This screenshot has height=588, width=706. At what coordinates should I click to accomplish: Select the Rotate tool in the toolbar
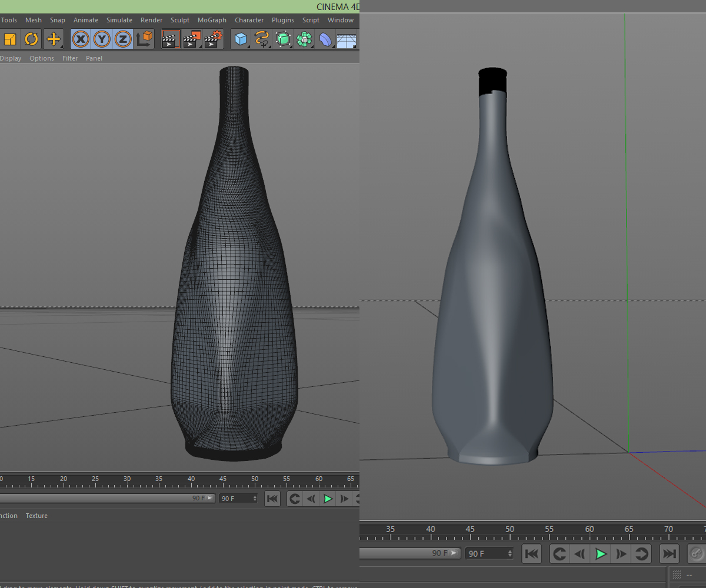click(x=31, y=39)
